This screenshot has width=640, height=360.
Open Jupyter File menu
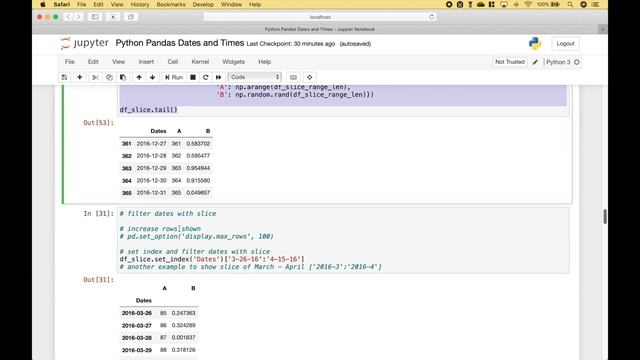[70, 62]
